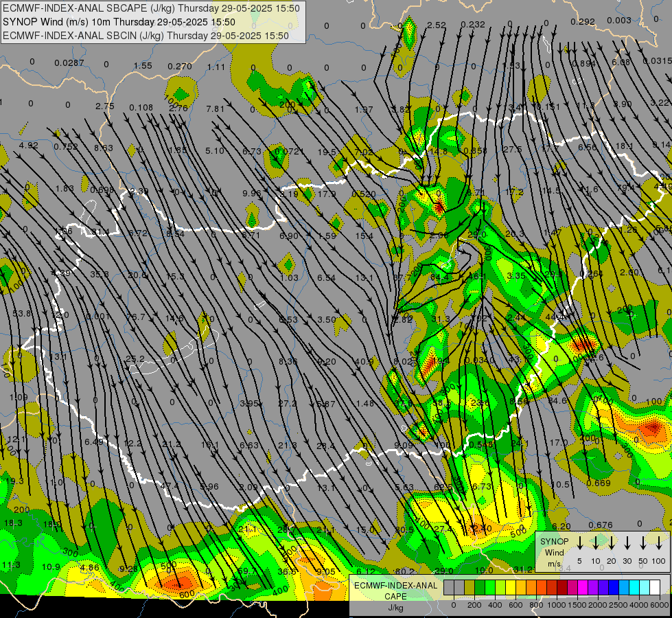Click the map value 0.003

tap(619, 20)
